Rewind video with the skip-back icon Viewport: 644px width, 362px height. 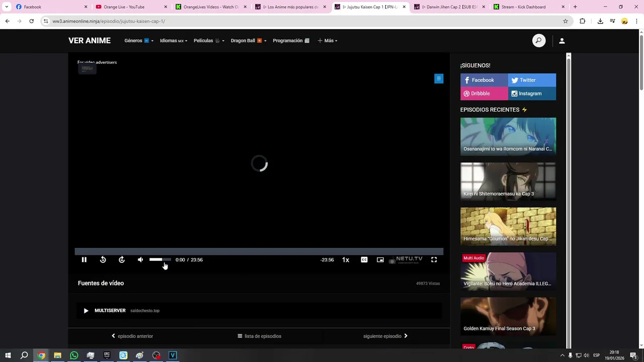[103, 260]
